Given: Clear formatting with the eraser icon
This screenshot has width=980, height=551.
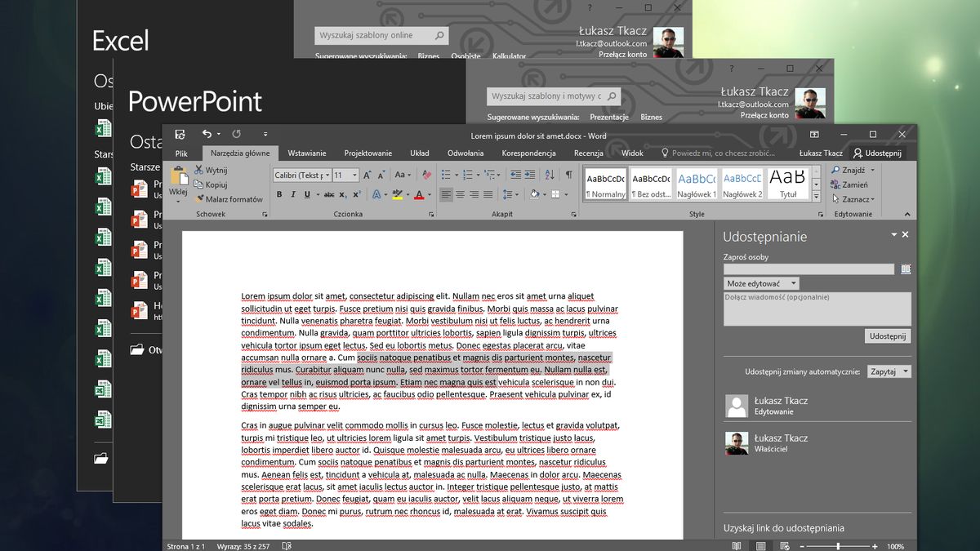Looking at the screenshot, I should [425, 175].
